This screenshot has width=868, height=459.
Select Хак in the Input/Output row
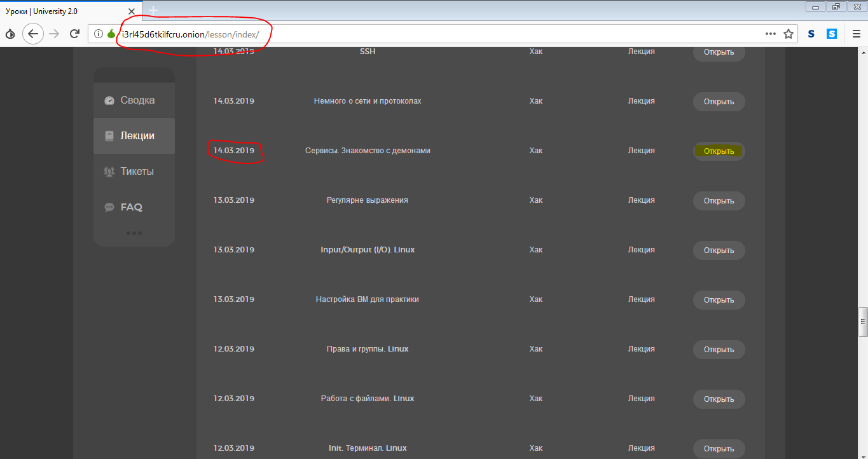[x=536, y=250]
